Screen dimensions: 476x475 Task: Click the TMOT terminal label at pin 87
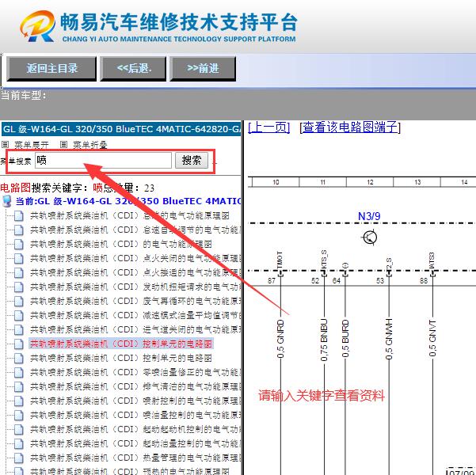[x=280, y=260]
